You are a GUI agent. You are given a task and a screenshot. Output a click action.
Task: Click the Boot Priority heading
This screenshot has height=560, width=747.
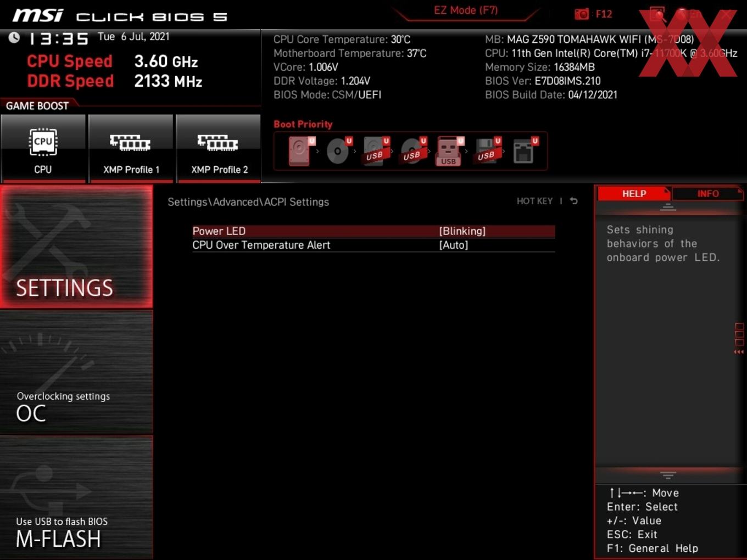[x=303, y=124]
